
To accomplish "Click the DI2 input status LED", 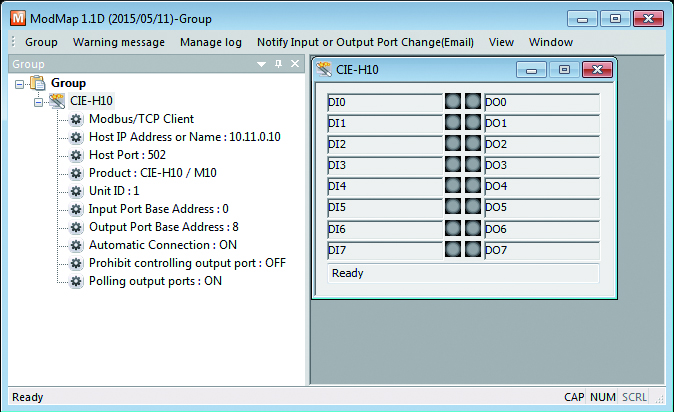I will tap(453, 144).
